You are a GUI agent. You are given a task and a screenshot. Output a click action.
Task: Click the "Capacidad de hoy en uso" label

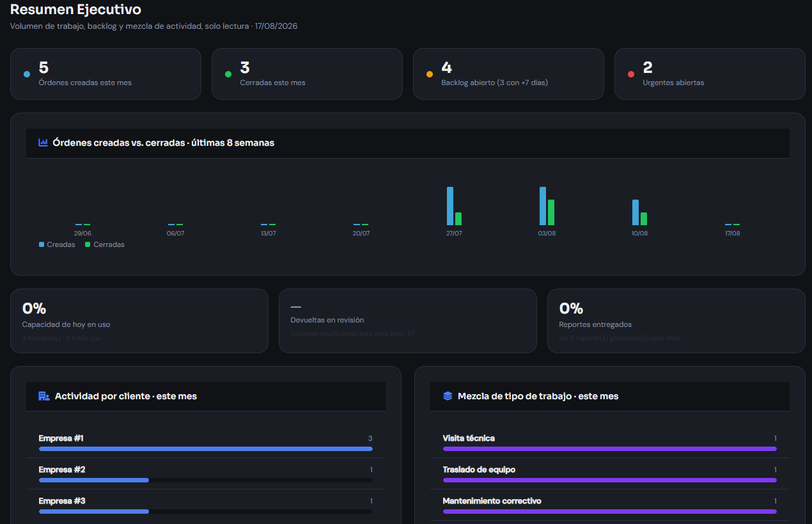tap(66, 324)
